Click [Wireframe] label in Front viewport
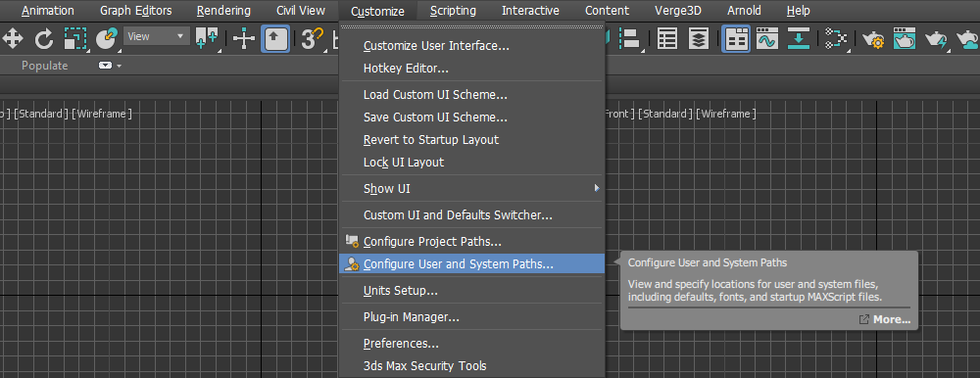980x378 pixels. point(727,114)
